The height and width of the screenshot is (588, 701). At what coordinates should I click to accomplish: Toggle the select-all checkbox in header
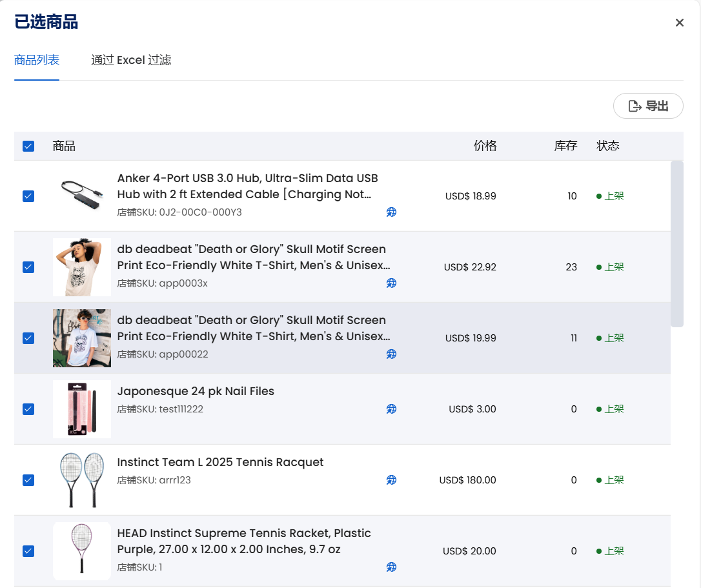click(x=28, y=146)
